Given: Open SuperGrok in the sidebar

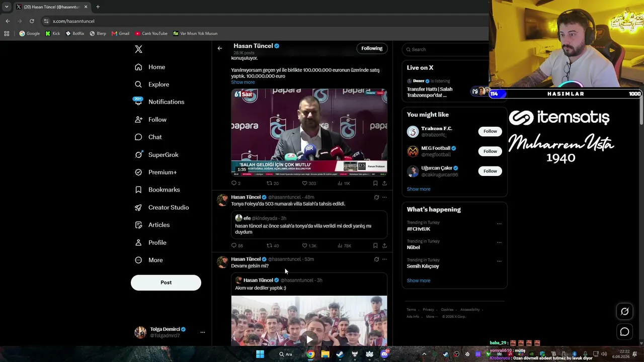Looking at the screenshot, I should [156, 155].
